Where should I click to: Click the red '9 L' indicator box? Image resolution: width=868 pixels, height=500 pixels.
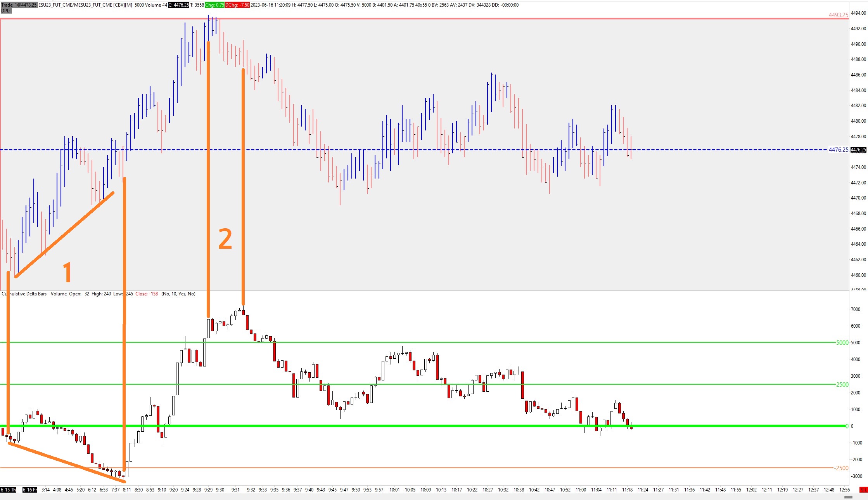863,490
